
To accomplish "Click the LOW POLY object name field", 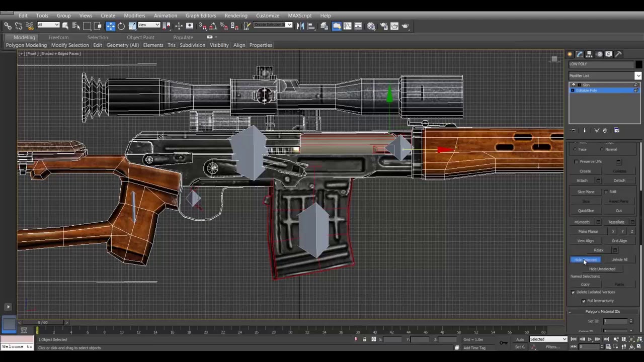I will [601, 64].
